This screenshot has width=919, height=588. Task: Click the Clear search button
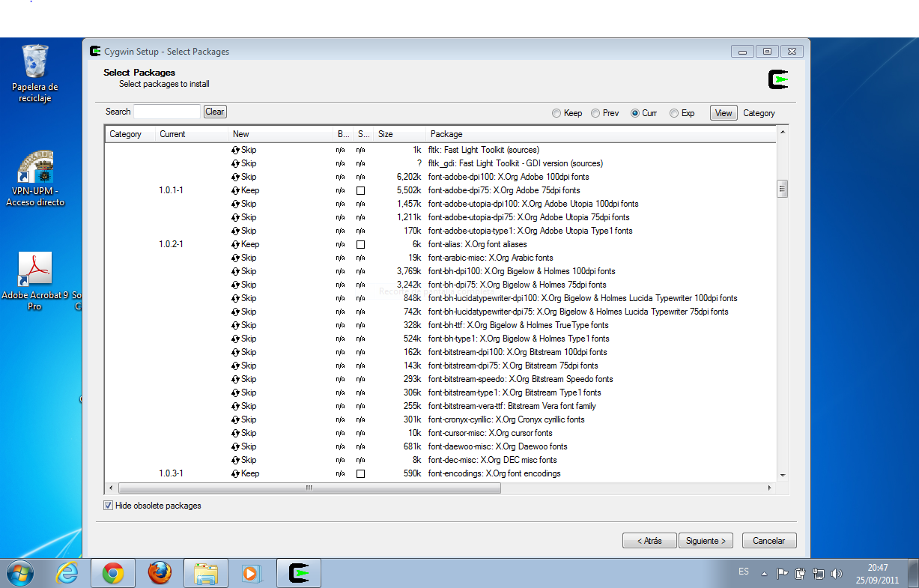pos(215,112)
